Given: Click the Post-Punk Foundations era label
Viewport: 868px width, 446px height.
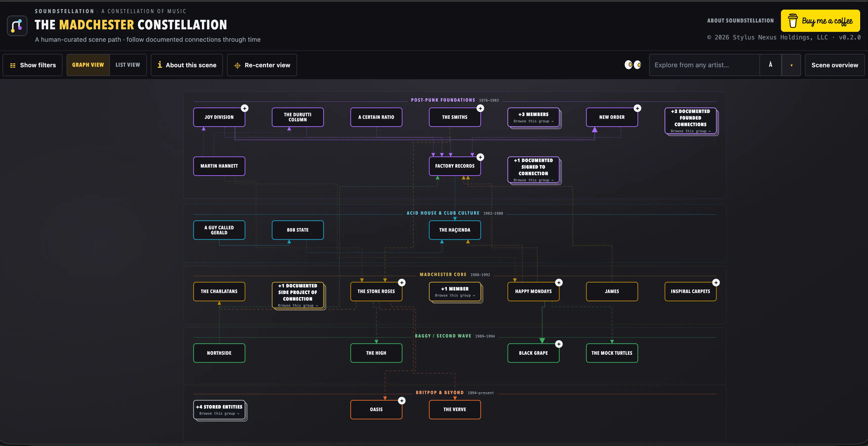Looking at the screenshot, I should (x=443, y=100).
